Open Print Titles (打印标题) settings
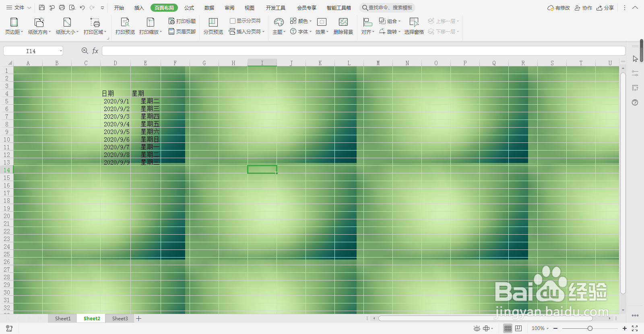Screen dimensions: 644x334 pos(182,21)
